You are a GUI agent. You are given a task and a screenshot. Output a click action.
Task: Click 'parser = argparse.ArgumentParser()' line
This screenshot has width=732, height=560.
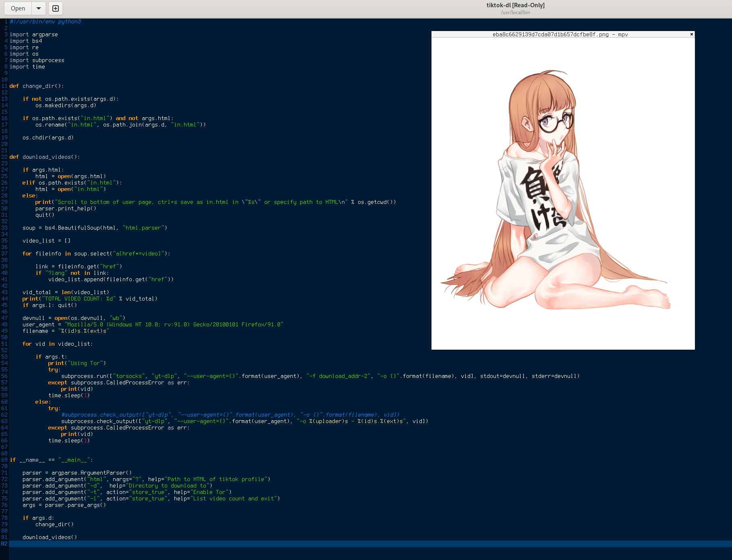(x=77, y=473)
